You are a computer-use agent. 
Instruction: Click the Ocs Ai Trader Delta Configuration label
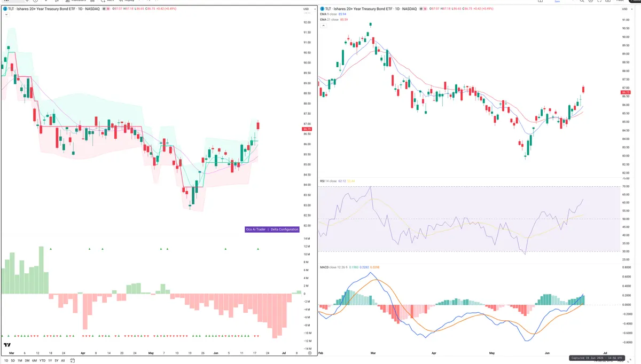(272, 230)
